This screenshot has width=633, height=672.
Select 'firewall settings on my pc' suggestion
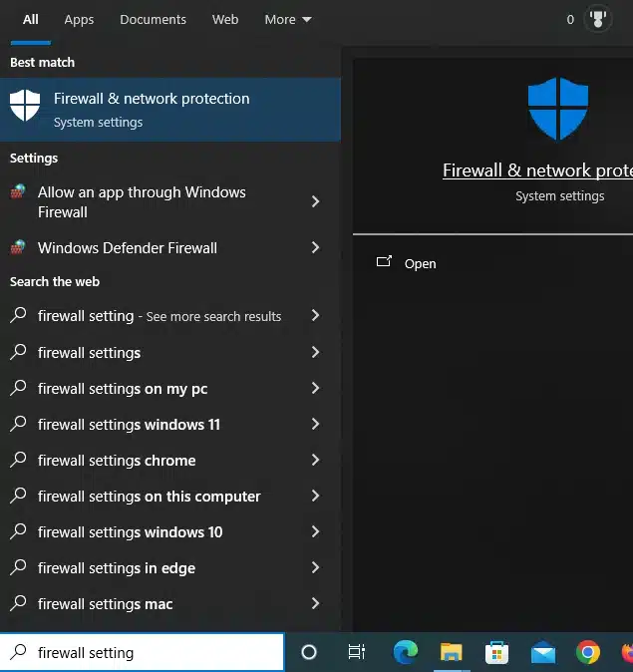coord(170,388)
